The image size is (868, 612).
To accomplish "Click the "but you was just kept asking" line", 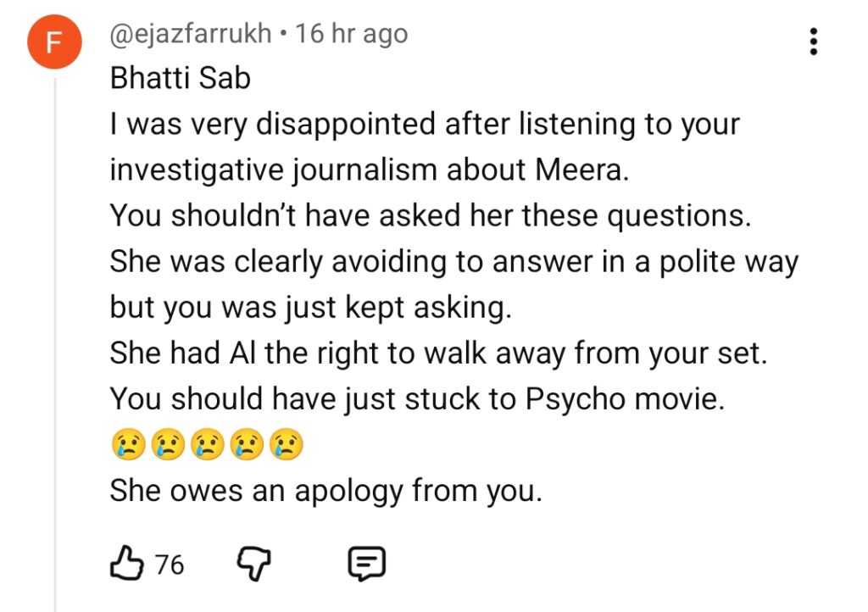I will [x=310, y=307].
